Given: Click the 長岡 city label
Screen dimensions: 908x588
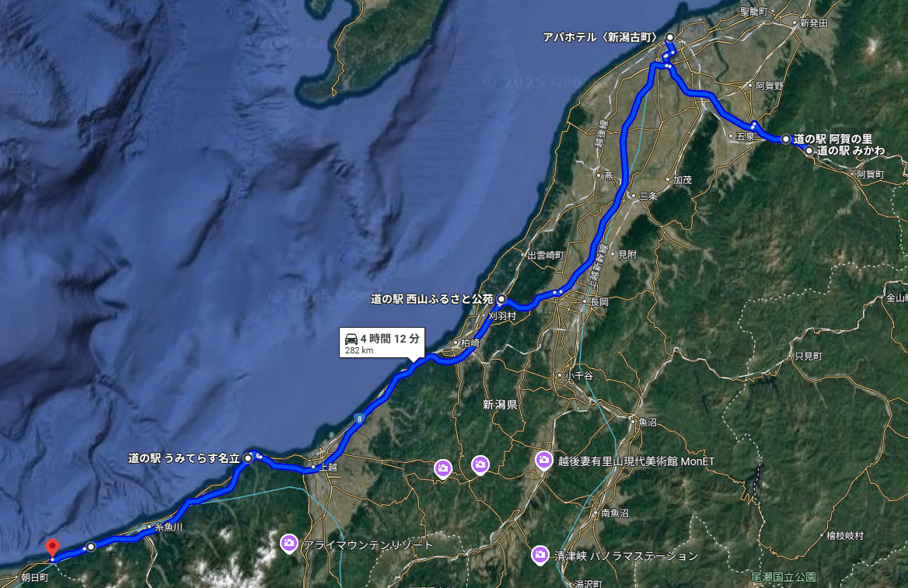Looking at the screenshot, I should click(x=599, y=301).
